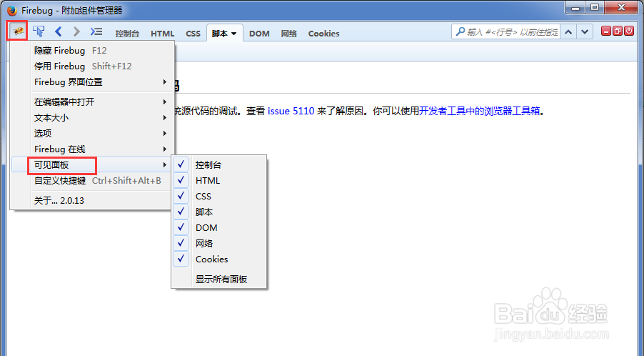Open the Firebug bug icon menu
Screen dimensions: 644x356
coord(17,31)
